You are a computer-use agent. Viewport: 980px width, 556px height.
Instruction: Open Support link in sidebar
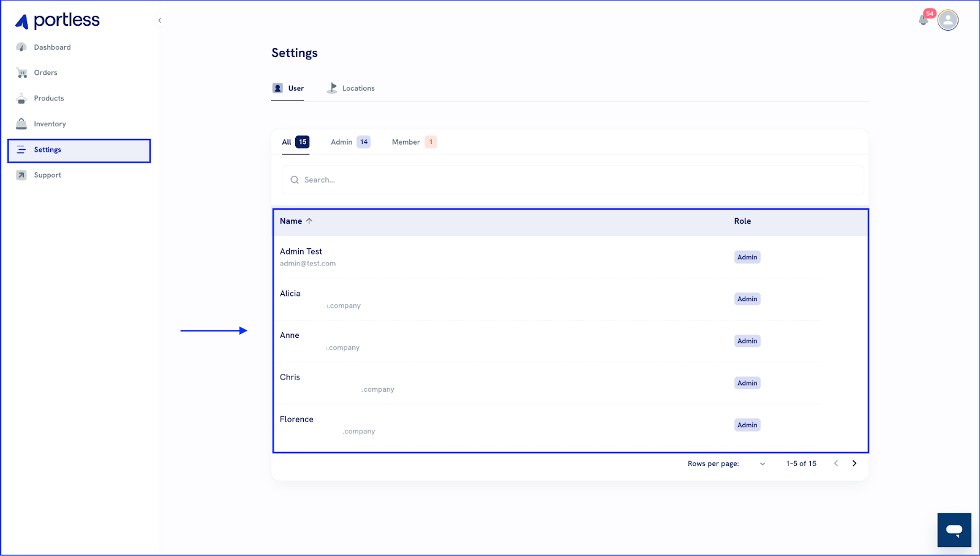pyautogui.click(x=47, y=175)
